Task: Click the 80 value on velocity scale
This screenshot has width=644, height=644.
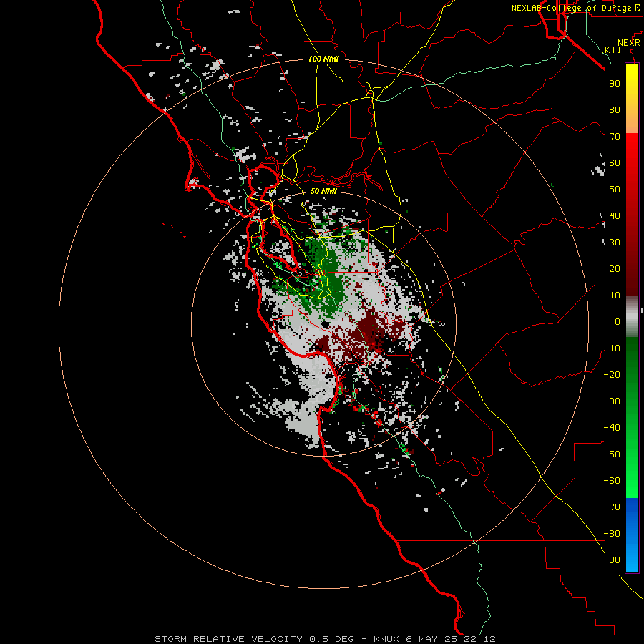Action: coord(615,109)
